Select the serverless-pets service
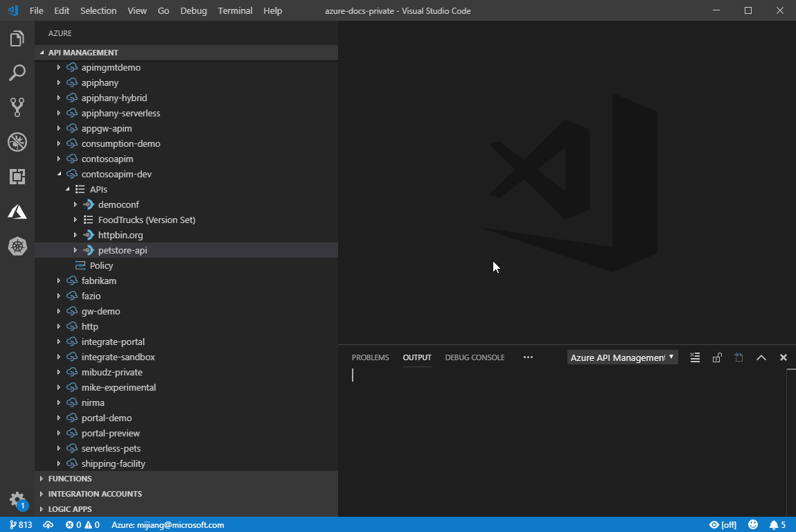Image resolution: width=796 pixels, height=532 pixels. [x=186, y=448]
